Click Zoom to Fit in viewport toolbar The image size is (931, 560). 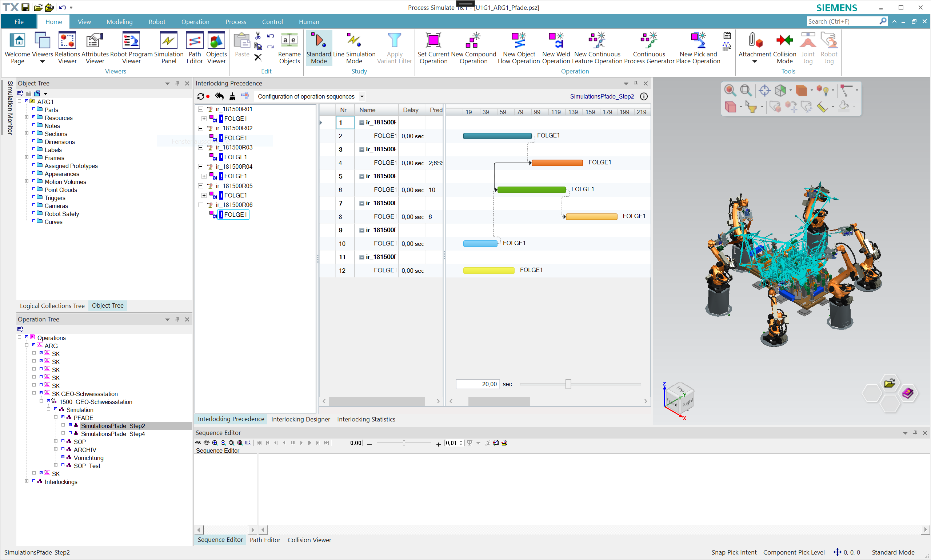coord(746,90)
